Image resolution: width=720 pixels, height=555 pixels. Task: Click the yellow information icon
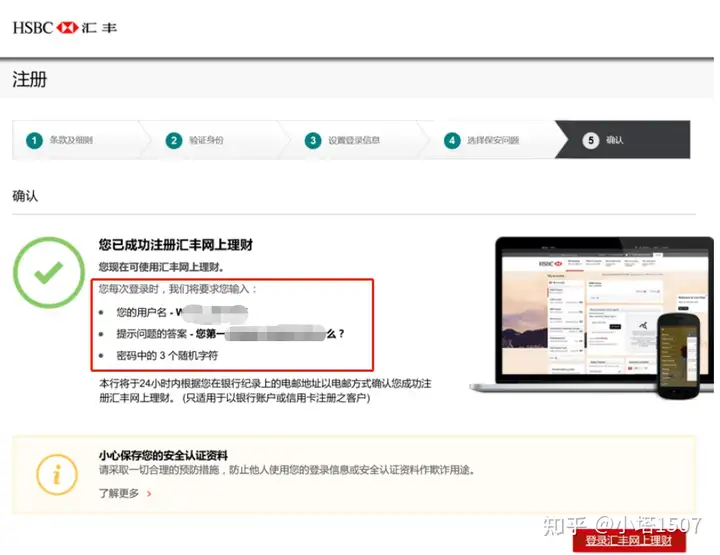pyautogui.click(x=57, y=475)
